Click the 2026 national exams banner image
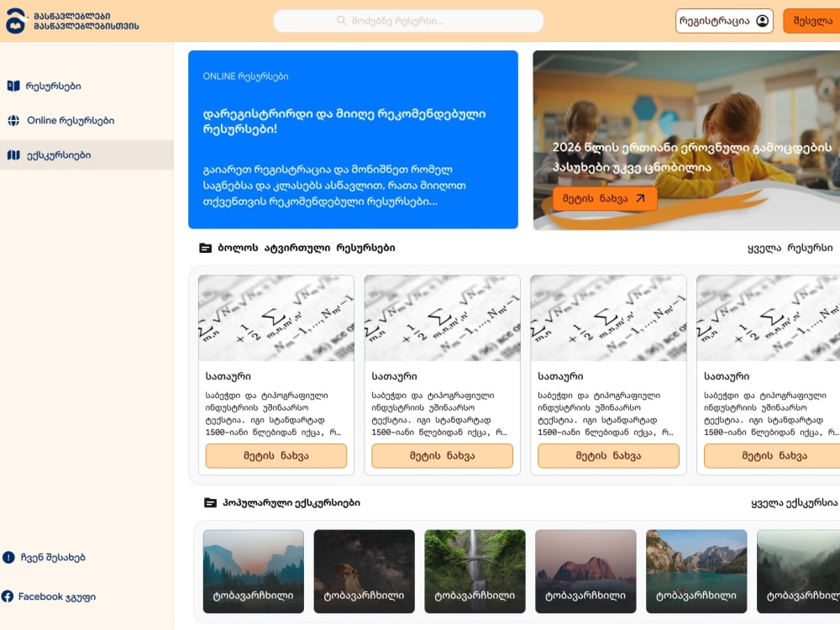Image resolution: width=840 pixels, height=630 pixels. pos(686,140)
